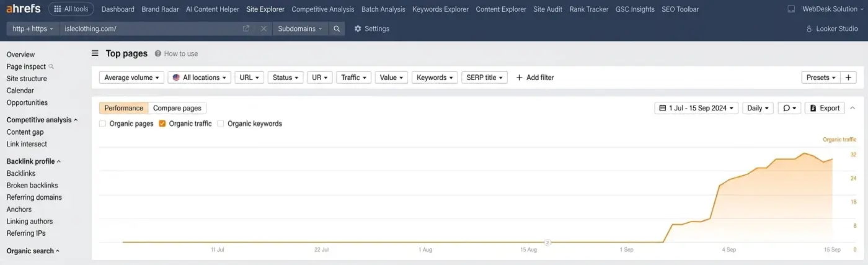Open the chart comments bubble dropdown
The image size is (868, 265).
pyautogui.click(x=789, y=108)
